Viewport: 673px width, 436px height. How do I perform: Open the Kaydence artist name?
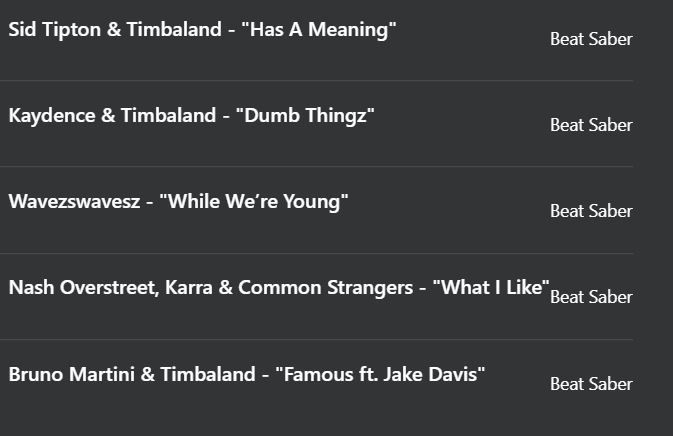pos(52,116)
